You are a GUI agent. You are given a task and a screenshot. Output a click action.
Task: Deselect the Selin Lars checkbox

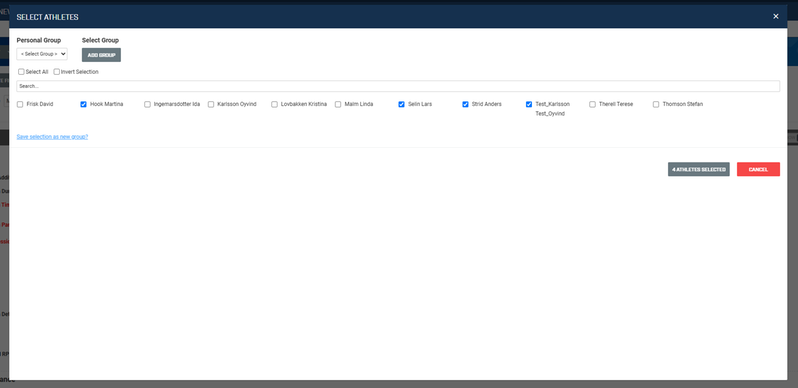coord(402,104)
